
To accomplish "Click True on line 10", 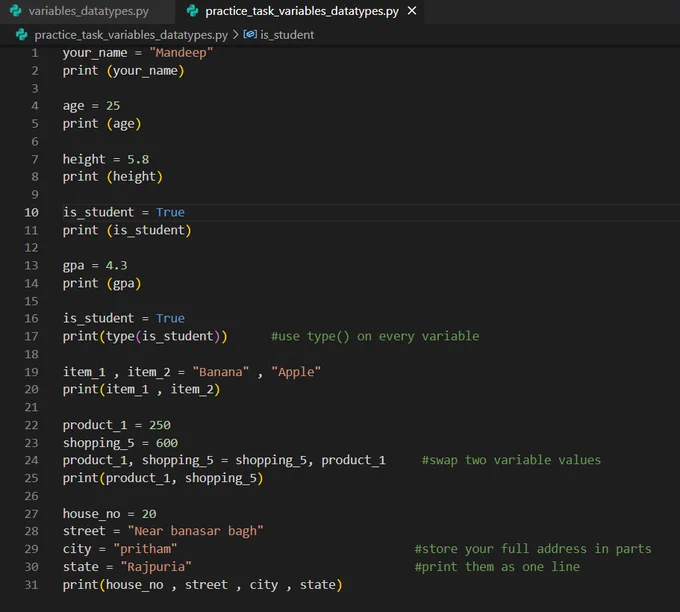I will 170,212.
